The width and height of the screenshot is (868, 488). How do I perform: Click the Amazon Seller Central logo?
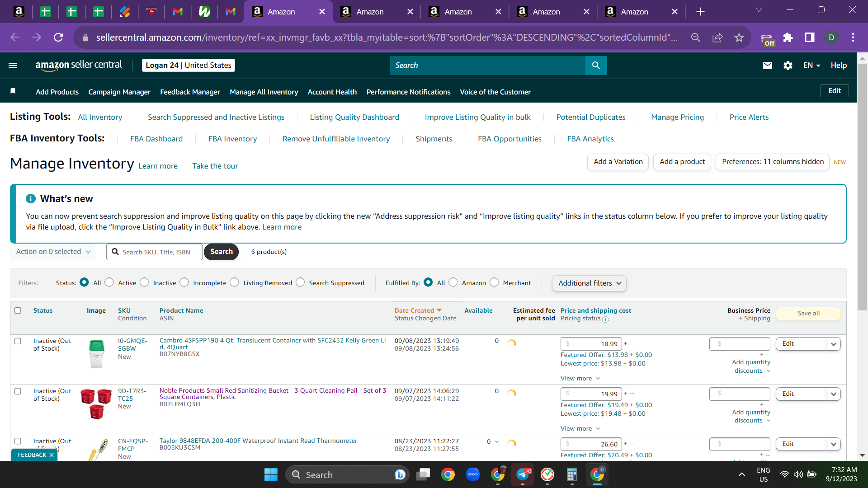(x=79, y=65)
